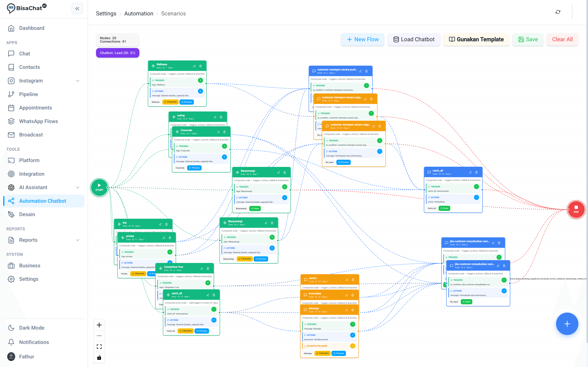Viewport: 588px width, 367px height.
Task: Delete the komunitas node trash icon
Action: pyautogui.click(x=353, y=295)
